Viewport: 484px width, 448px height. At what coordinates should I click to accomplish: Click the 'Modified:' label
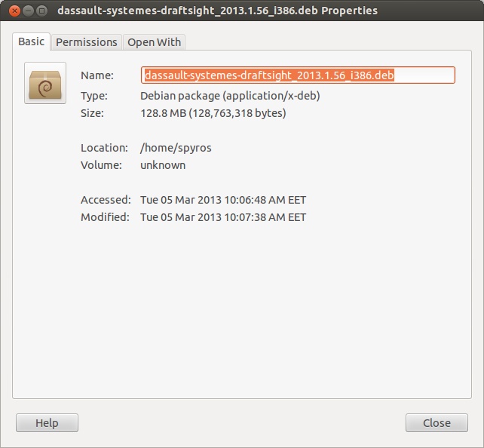(105, 217)
